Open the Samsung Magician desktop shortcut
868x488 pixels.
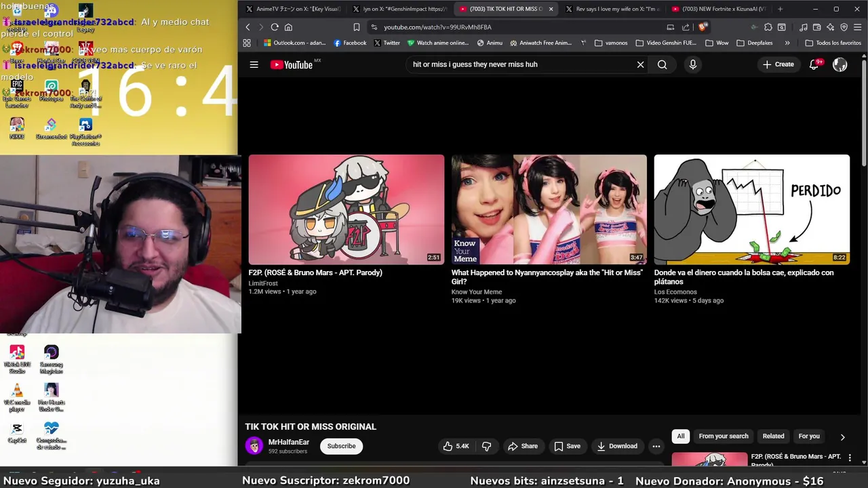(x=52, y=359)
